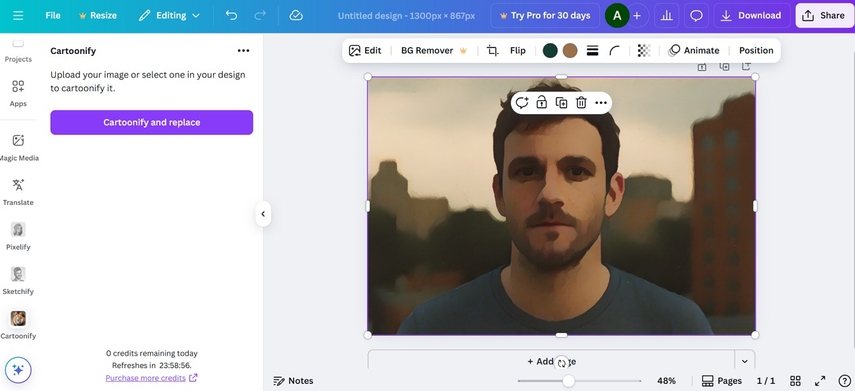Open the Position panel
The height and width of the screenshot is (391, 855).
756,50
